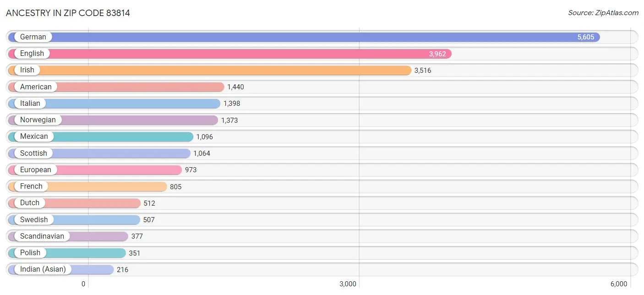Click the 6,000 axis tick label
The width and height of the screenshot is (644, 295).
pos(619,284)
